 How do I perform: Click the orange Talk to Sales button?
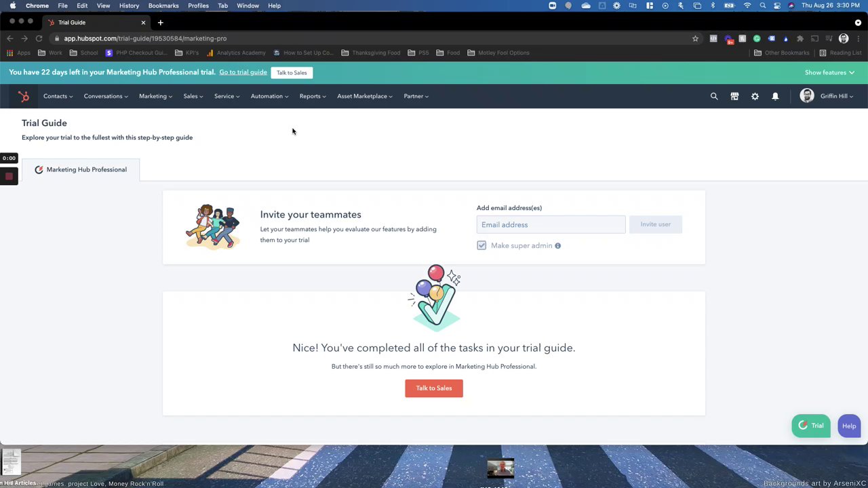pyautogui.click(x=434, y=388)
